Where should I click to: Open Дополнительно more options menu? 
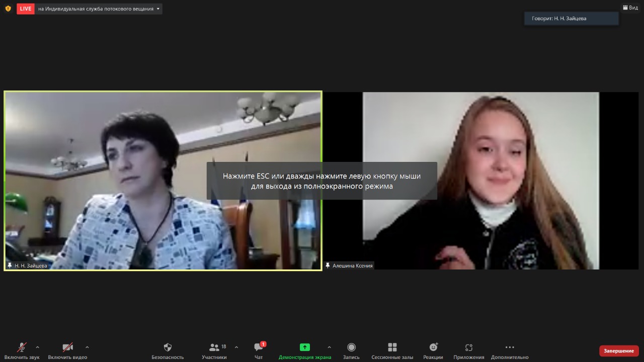pyautogui.click(x=510, y=350)
